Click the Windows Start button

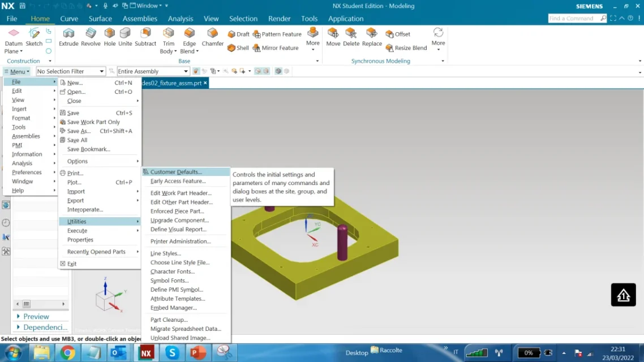point(14,353)
